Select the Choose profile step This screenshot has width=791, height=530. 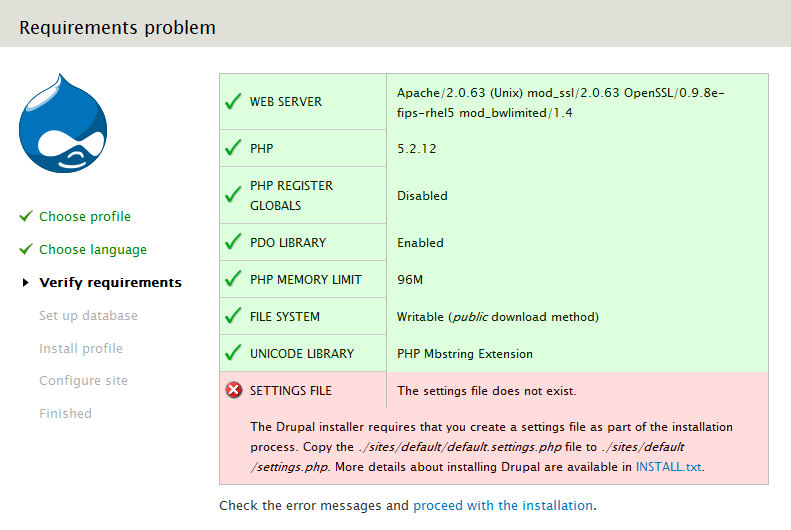tap(85, 216)
